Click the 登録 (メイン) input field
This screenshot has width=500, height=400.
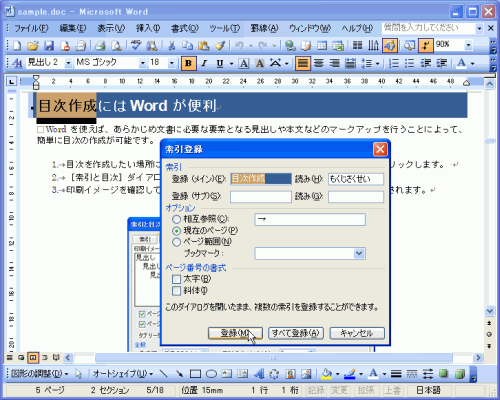click(x=261, y=179)
